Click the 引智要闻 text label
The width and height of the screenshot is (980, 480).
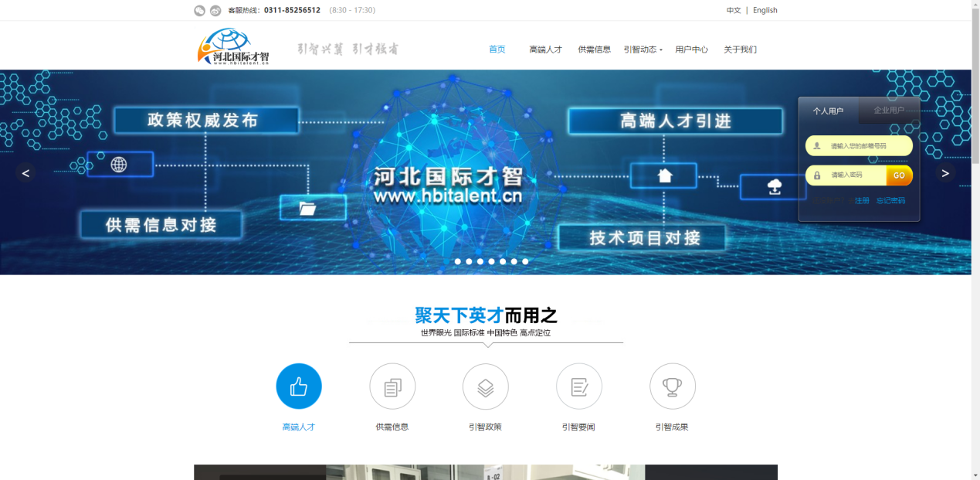579,427
